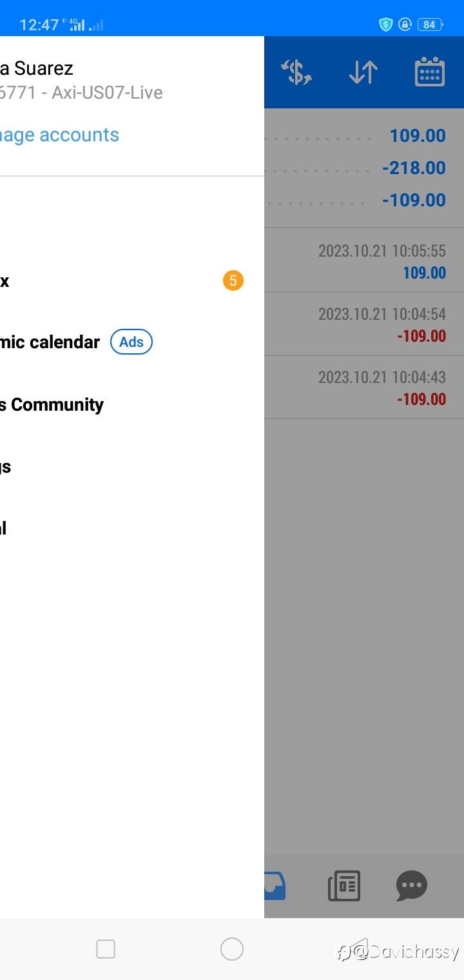Open the Economic calendar menu item
This screenshot has height=980, width=464.
(49, 342)
